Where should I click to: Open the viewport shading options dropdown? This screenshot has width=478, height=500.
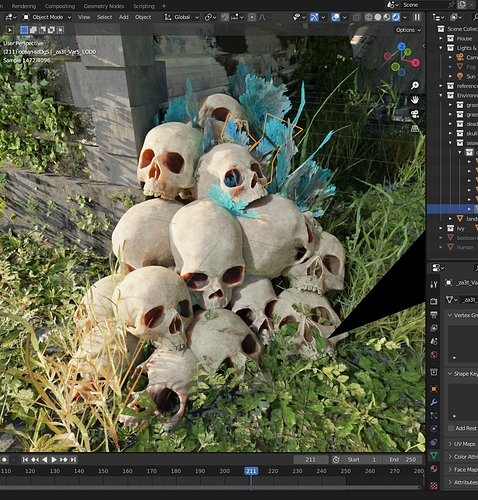click(x=405, y=17)
